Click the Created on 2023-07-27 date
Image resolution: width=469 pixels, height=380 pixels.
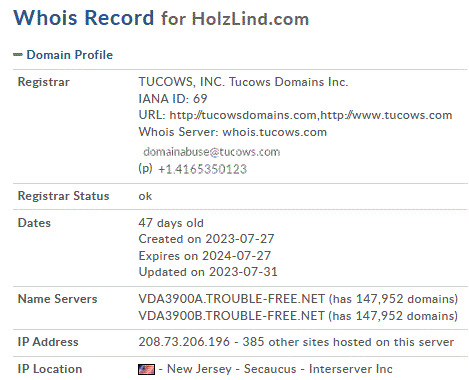pos(206,239)
